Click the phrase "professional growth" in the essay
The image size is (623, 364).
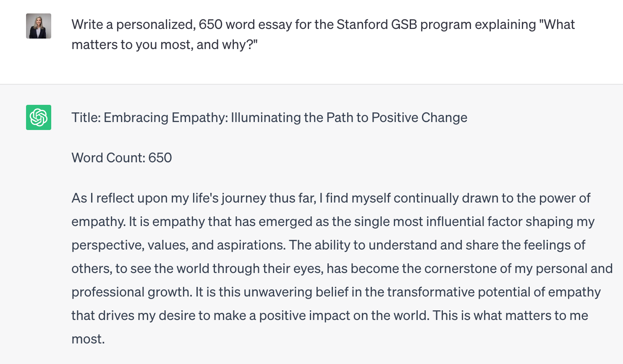(x=131, y=292)
